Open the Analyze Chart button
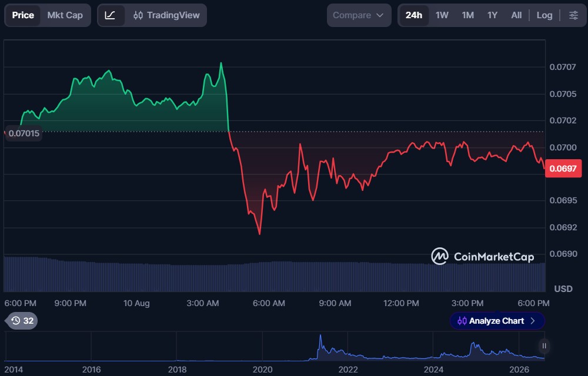 (497, 321)
